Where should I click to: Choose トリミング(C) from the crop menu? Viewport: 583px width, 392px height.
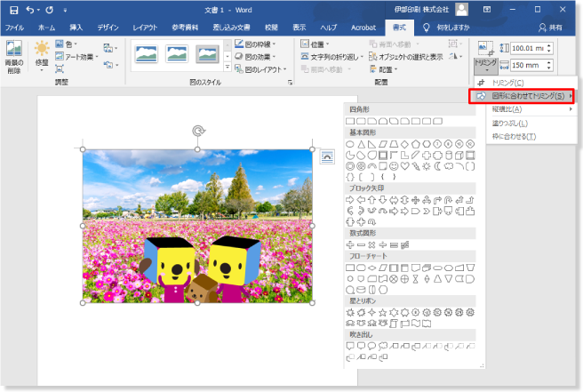(526, 83)
